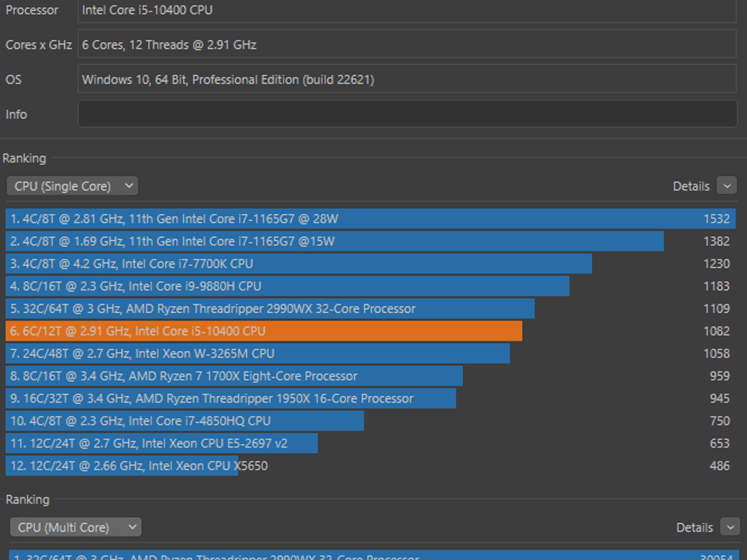Select ranking row 7 Intel Xeon W-3265M
The height and width of the screenshot is (560, 747).
pyautogui.click(x=371, y=353)
